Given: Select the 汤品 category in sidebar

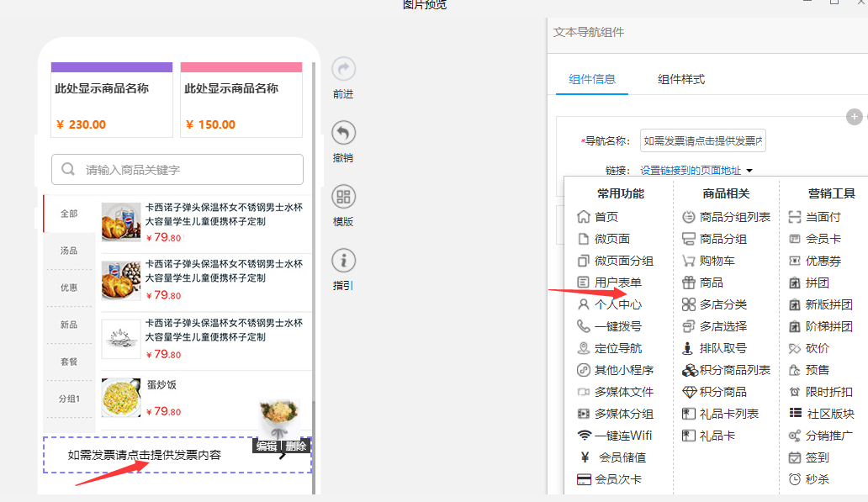Looking at the screenshot, I should point(69,251).
